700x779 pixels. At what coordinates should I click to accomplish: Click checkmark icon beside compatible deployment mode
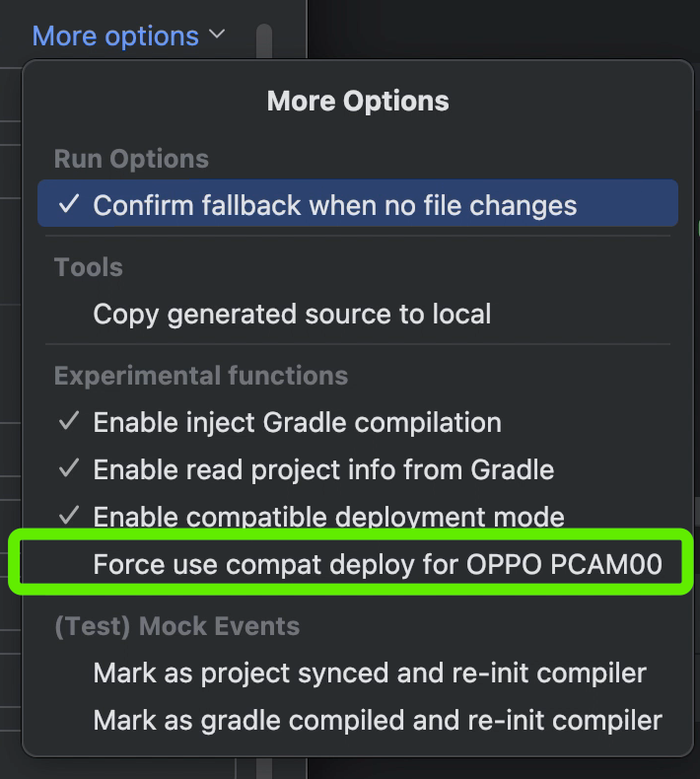pos(69,516)
